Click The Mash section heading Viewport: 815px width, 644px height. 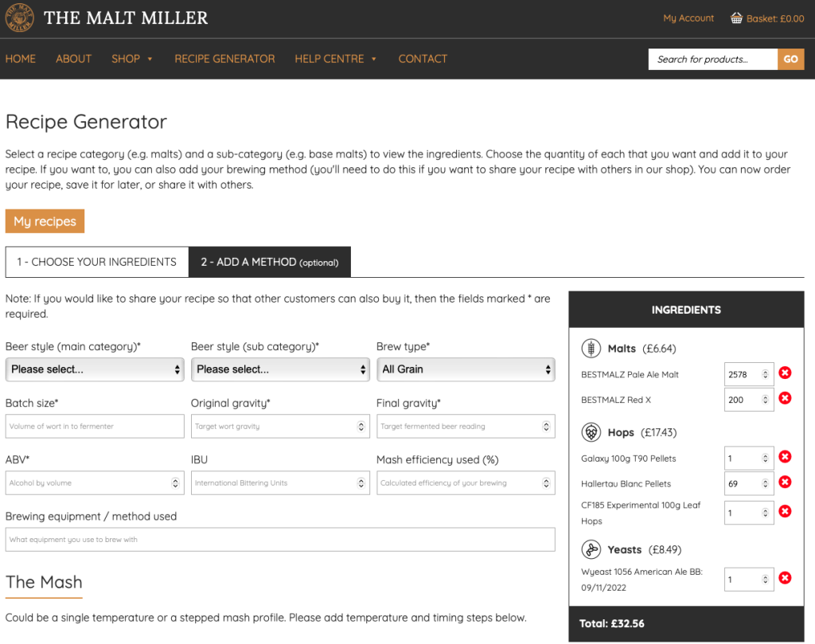44,582
